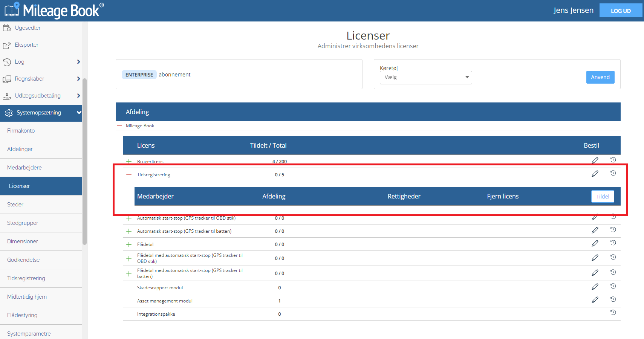
Task: Click the sidebar vertical scrollbar
Action: click(x=85, y=161)
